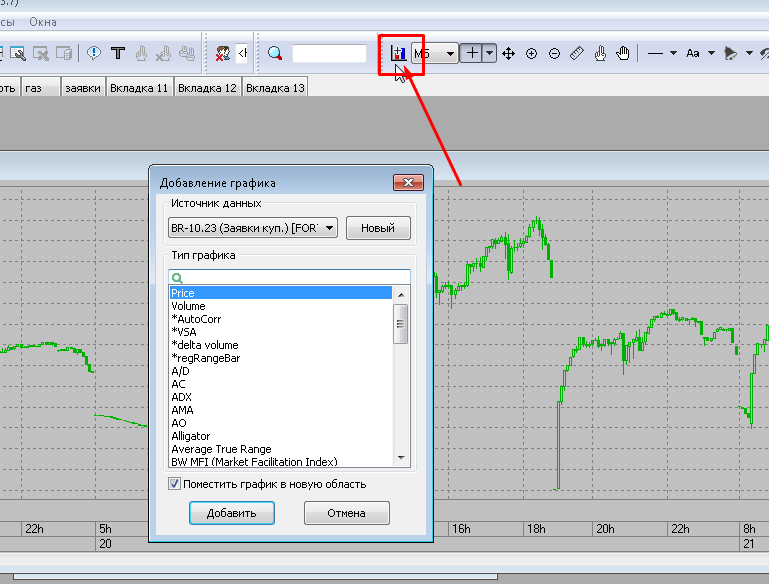This screenshot has width=769, height=584.
Task: Click the first grayed hand icon
Action: click(x=141, y=53)
